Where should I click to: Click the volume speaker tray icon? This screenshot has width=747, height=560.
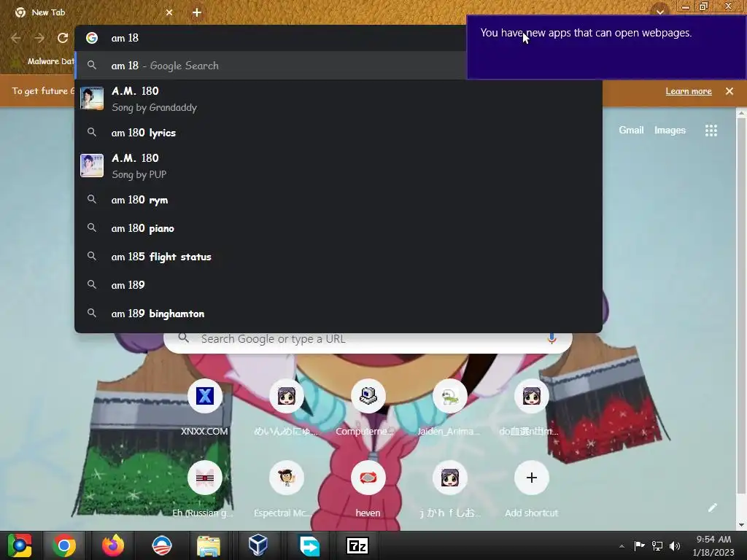(x=675, y=545)
